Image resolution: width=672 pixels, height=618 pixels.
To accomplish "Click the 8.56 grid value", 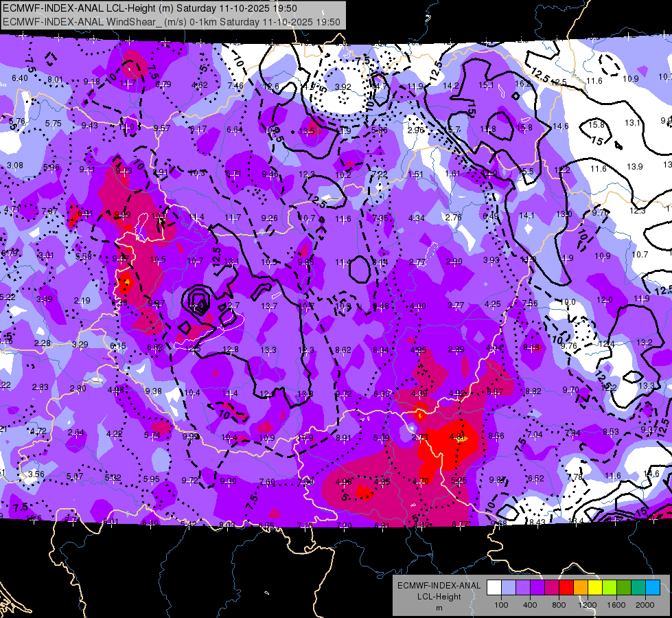I will click(x=496, y=436).
